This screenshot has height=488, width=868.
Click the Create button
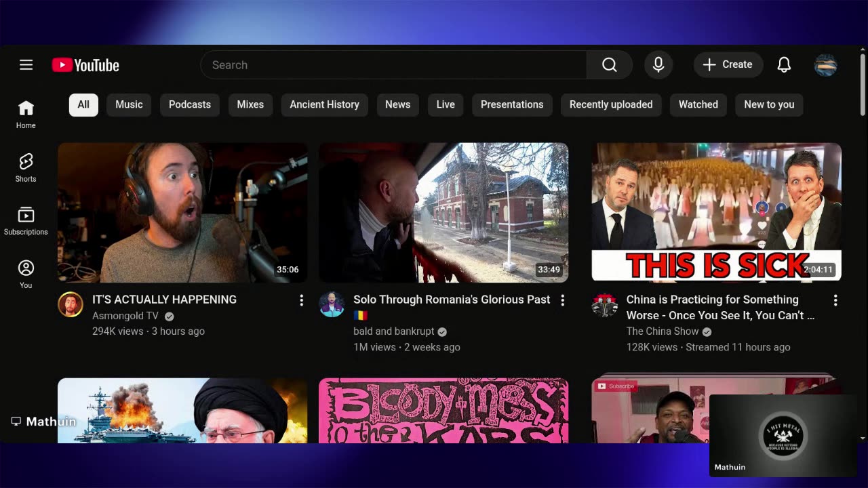point(728,65)
